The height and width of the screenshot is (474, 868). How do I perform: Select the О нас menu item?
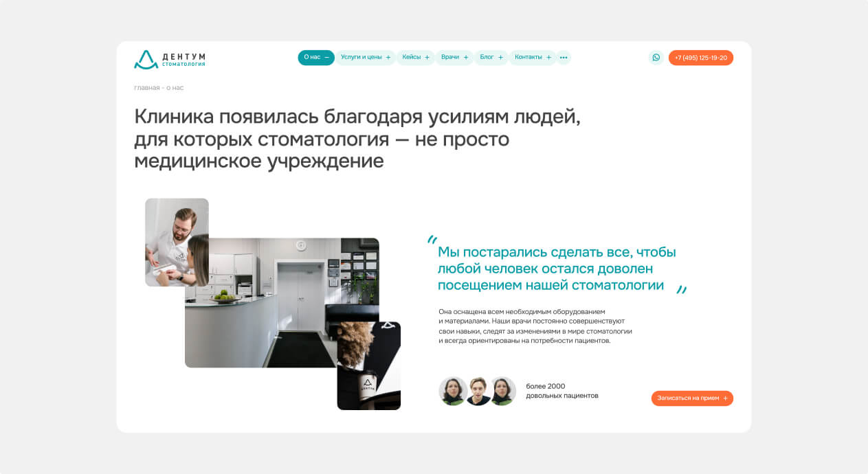[312, 58]
